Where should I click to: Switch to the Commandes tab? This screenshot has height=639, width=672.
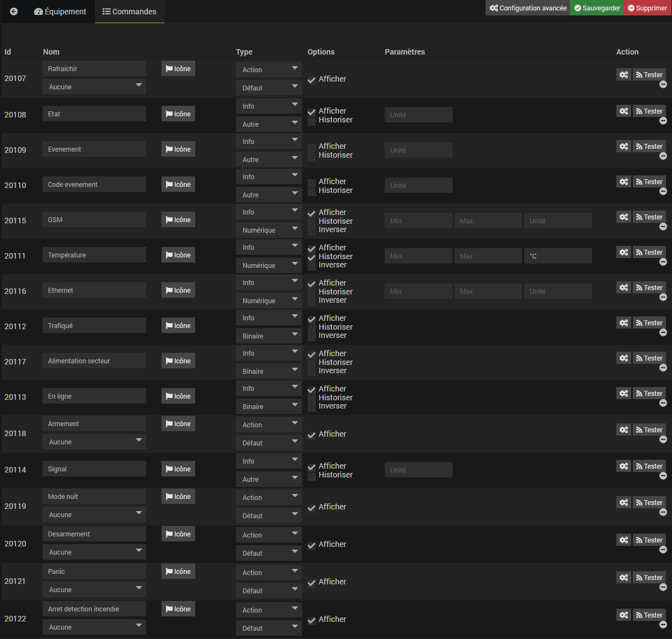click(130, 12)
